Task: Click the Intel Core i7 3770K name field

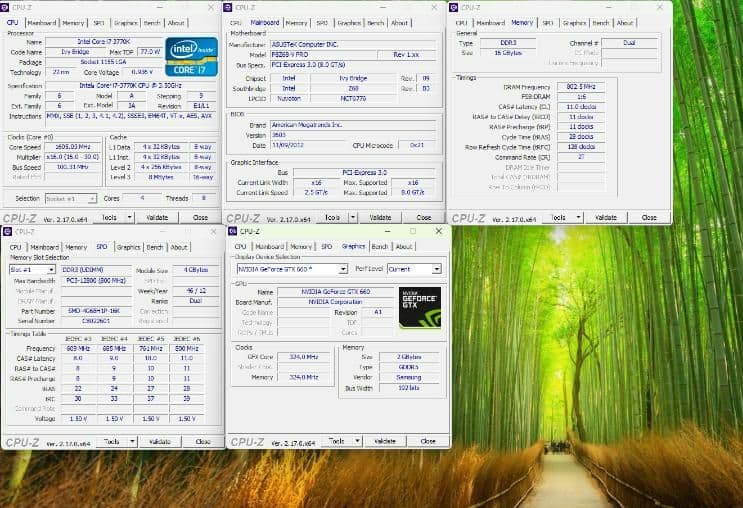Action: [x=103, y=42]
